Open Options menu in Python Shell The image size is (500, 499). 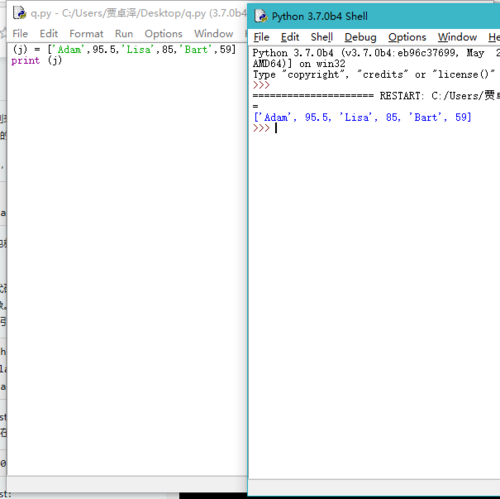pyautogui.click(x=407, y=37)
